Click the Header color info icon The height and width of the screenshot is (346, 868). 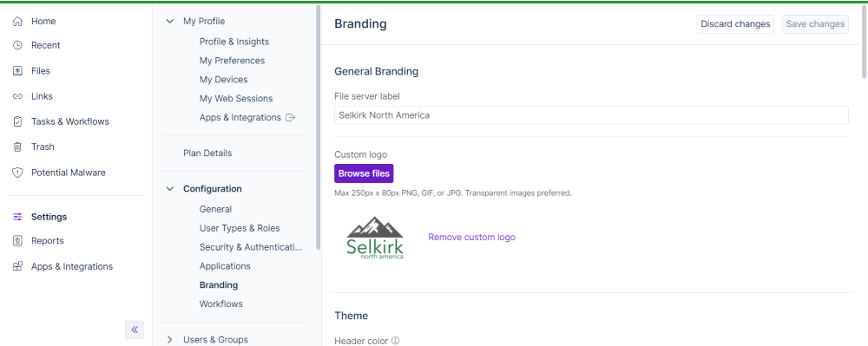[395, 341]
